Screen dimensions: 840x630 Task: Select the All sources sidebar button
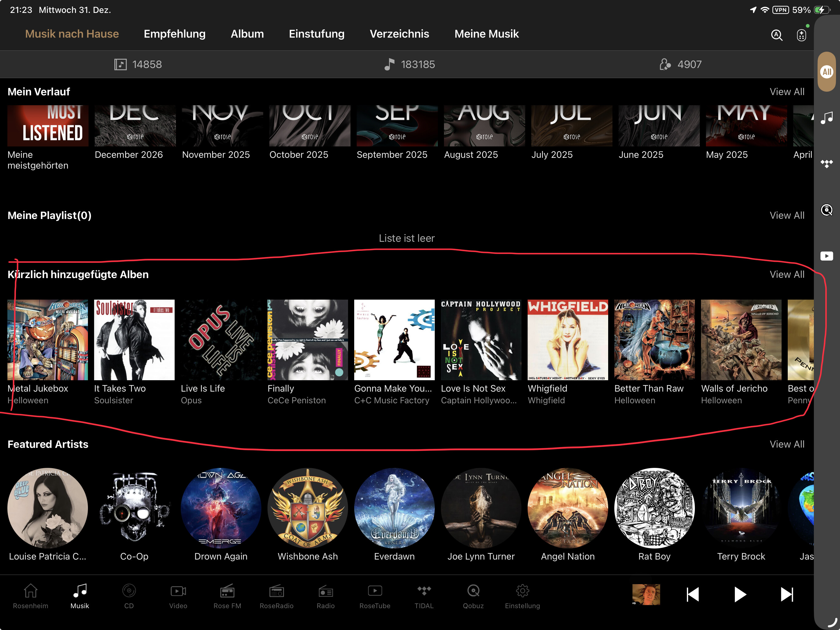click(827, 72)
